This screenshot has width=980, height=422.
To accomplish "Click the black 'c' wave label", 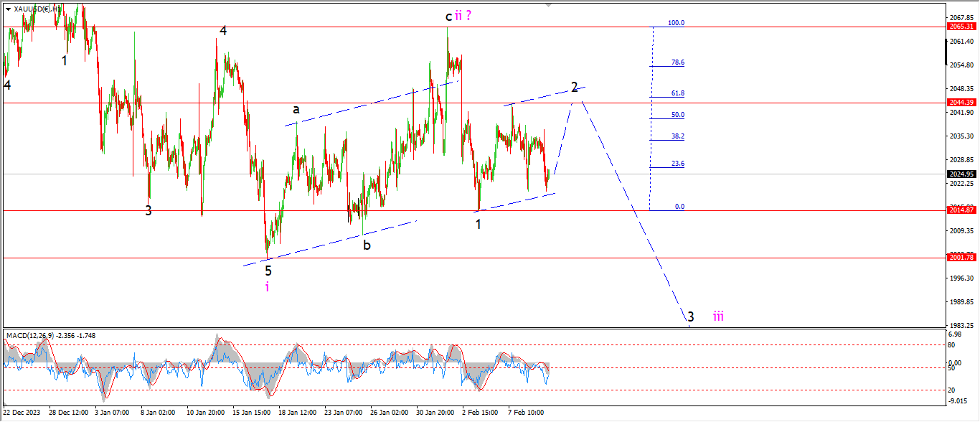I will point(449,16).
